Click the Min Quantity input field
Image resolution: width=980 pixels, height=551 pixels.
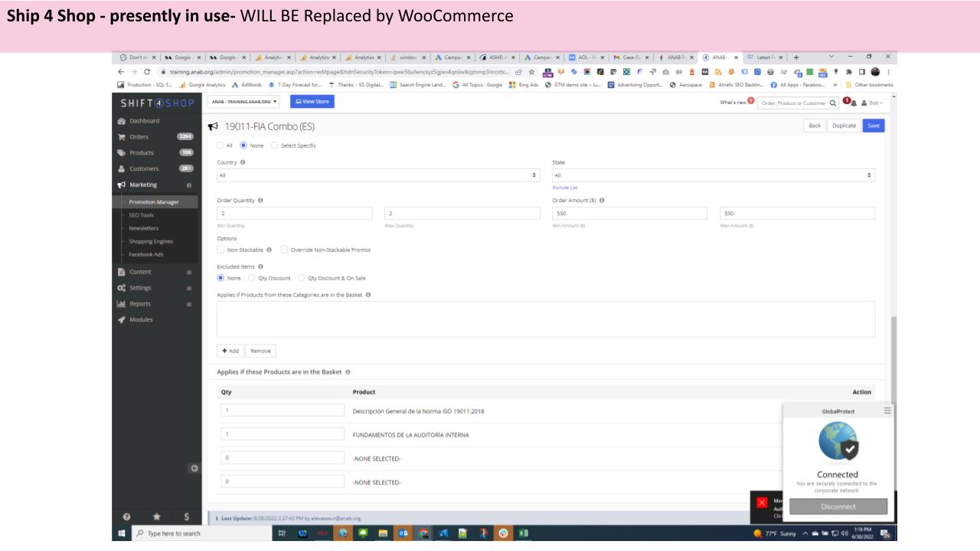point(295,214)
